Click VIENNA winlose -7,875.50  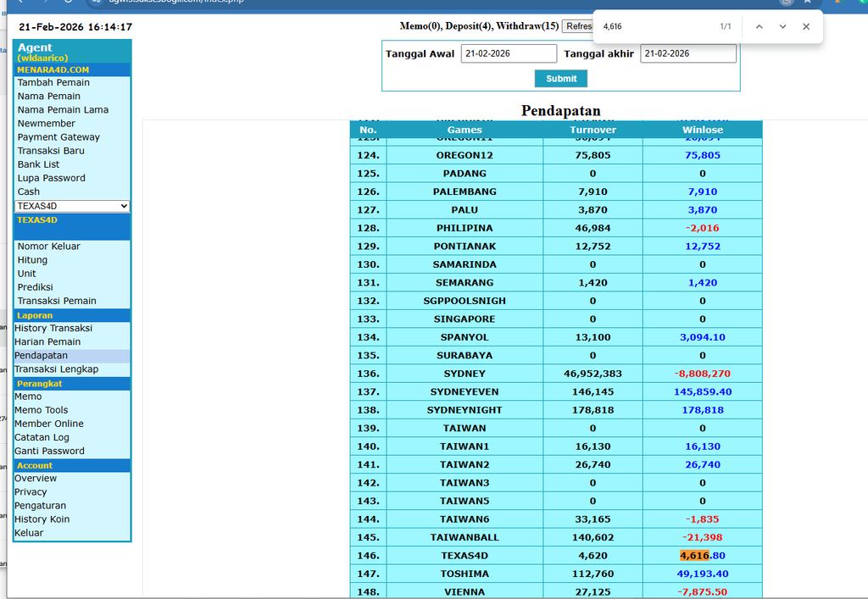[703, 592]
